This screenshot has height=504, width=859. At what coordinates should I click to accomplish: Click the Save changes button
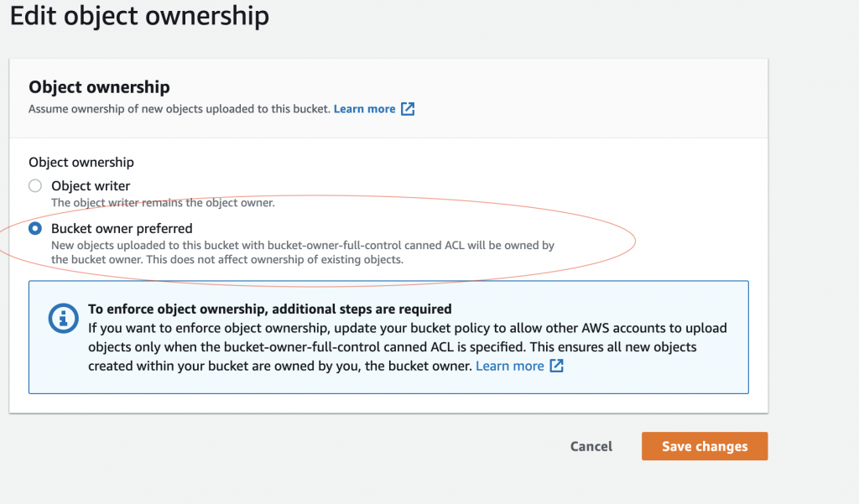704,446
